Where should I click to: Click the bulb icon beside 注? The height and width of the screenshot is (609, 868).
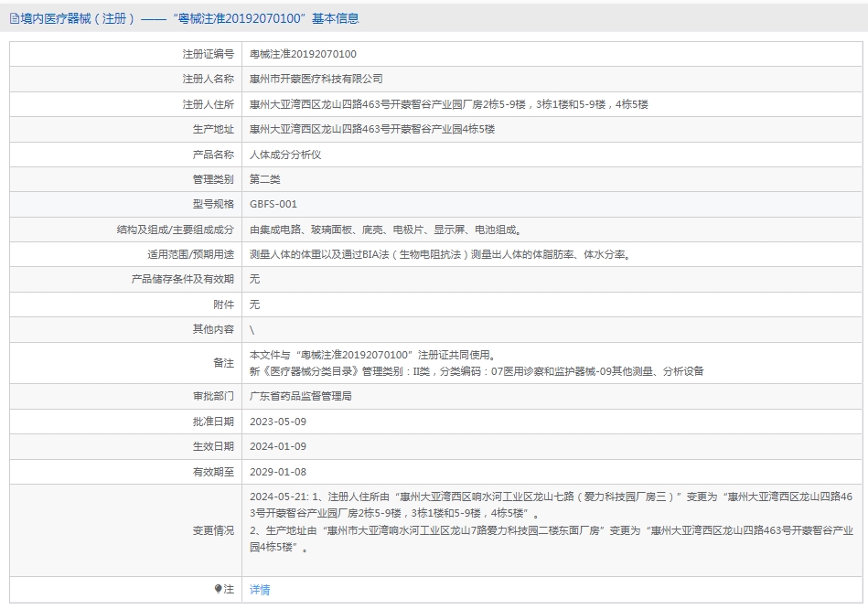click(218, 590)
